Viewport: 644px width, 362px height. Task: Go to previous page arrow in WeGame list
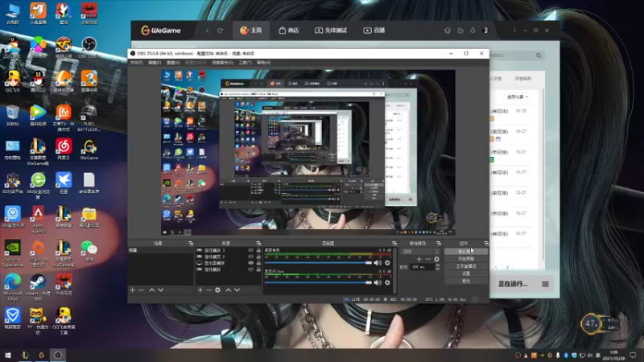[x=496, y=267]
